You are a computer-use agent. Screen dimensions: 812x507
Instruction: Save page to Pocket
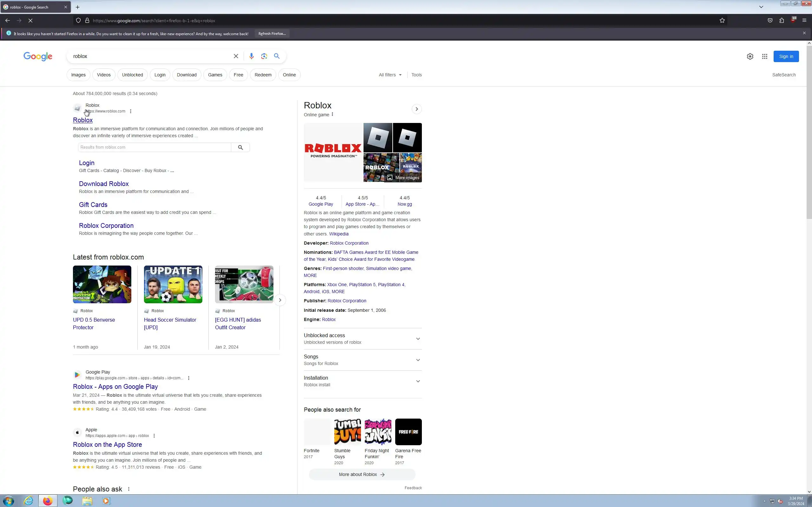(770, 21)
